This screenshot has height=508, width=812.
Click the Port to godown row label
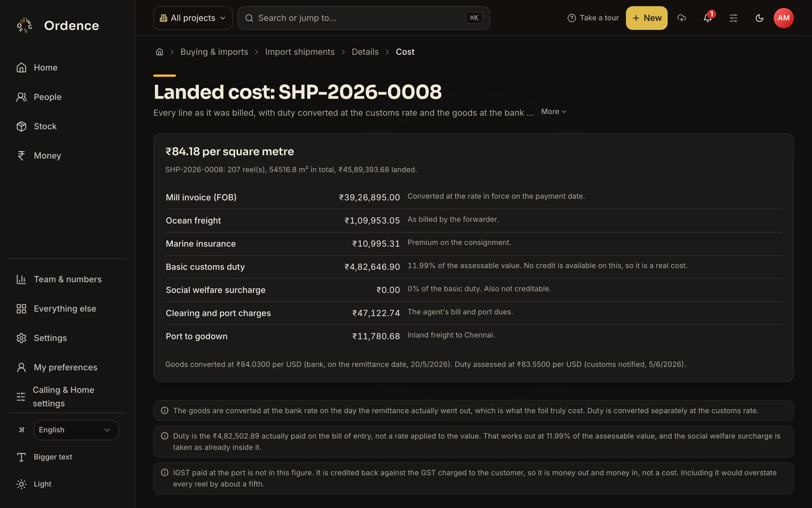[x=197, y=336]
